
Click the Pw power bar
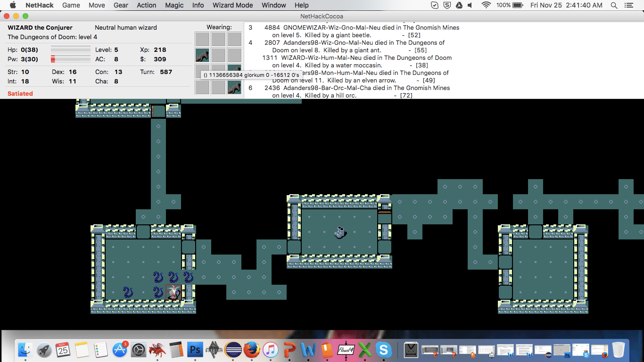coord(71,59)
